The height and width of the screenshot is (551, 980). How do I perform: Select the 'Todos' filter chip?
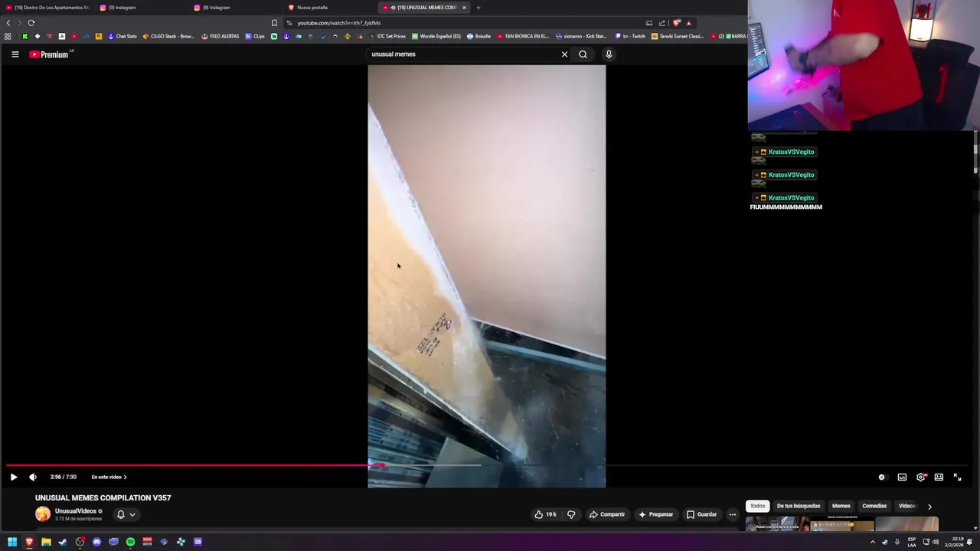757,506
